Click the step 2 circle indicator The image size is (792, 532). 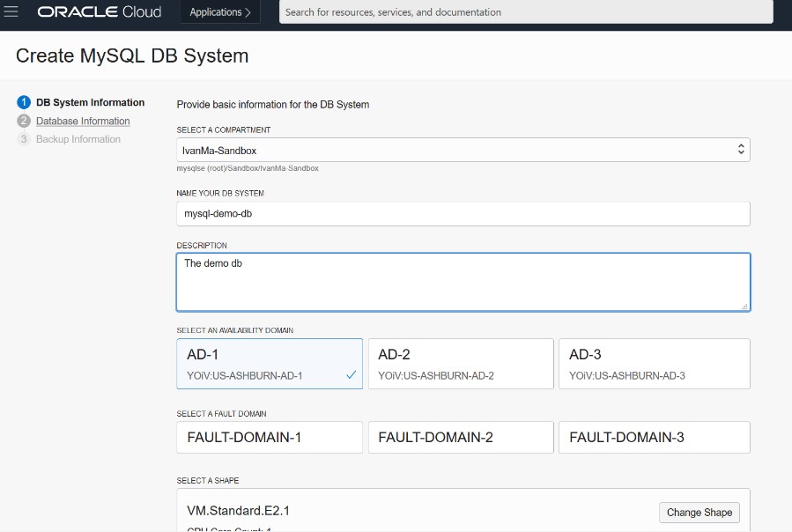click(24, 122)
